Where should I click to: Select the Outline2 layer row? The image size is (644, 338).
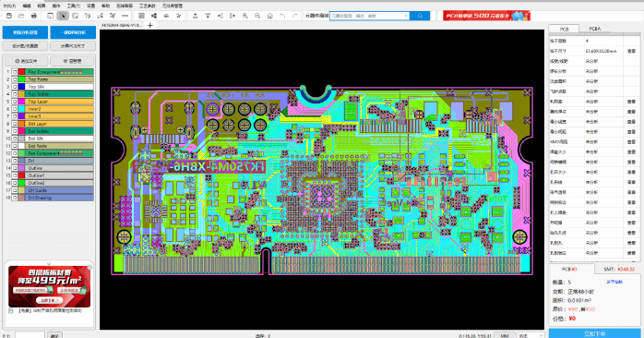pos(59,183)
